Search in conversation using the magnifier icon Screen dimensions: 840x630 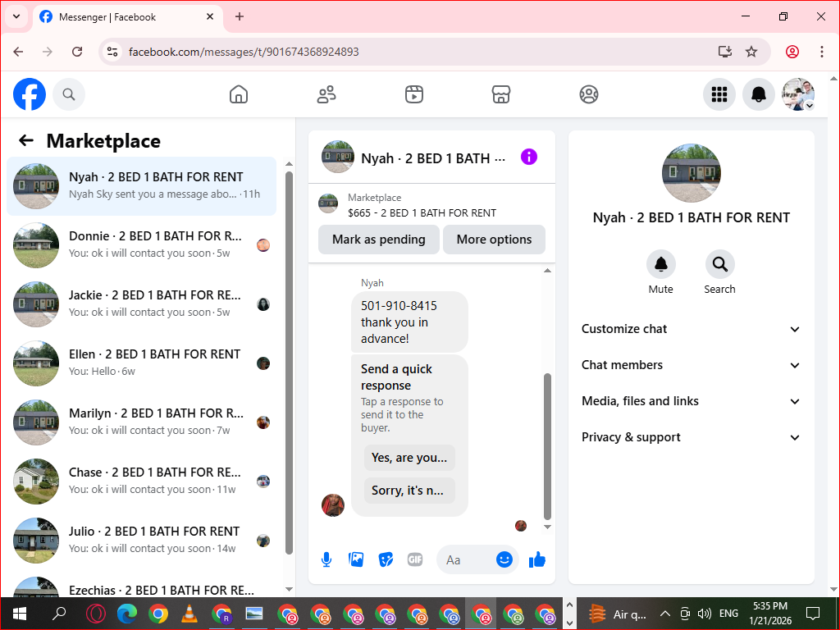click(x=719, y=264)
